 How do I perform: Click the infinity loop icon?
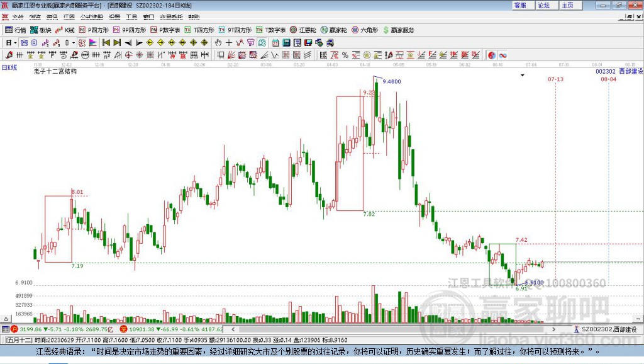point(502,55)
